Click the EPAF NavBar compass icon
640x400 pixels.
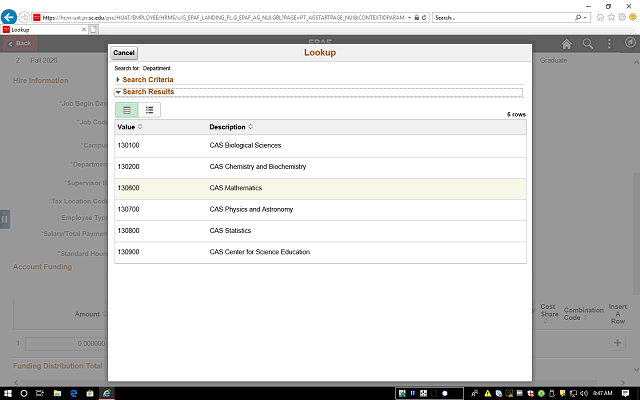(630, 42)
